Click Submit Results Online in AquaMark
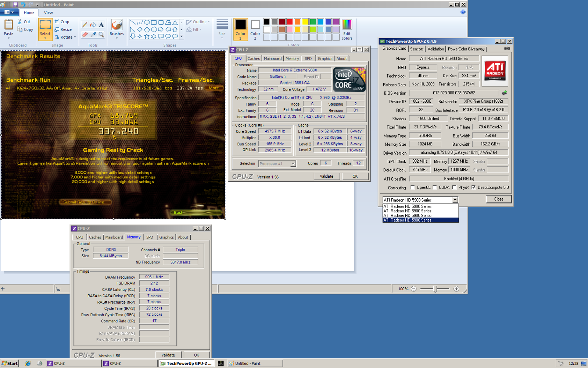 (x=85, y=202)
